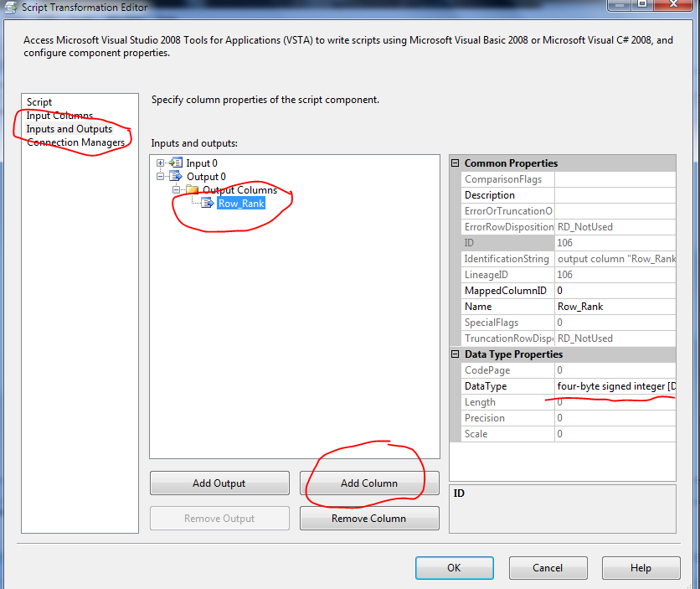The image size is (700, 589).
Task: Select the Script page
Action: click(x=39, y=101)
